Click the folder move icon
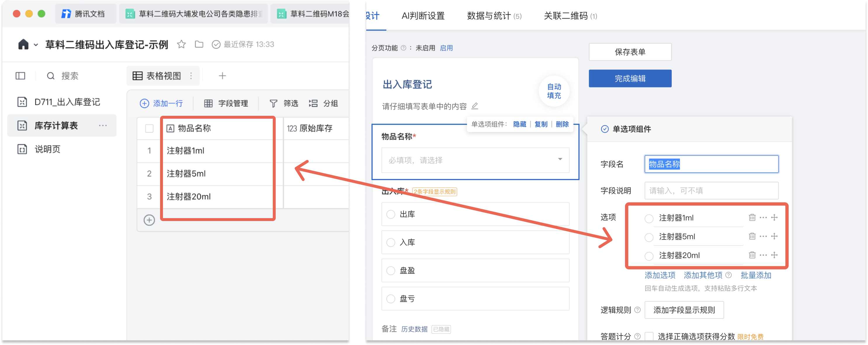Image resolution: width=868 pixels, height=345 pixels. point(199,44)
